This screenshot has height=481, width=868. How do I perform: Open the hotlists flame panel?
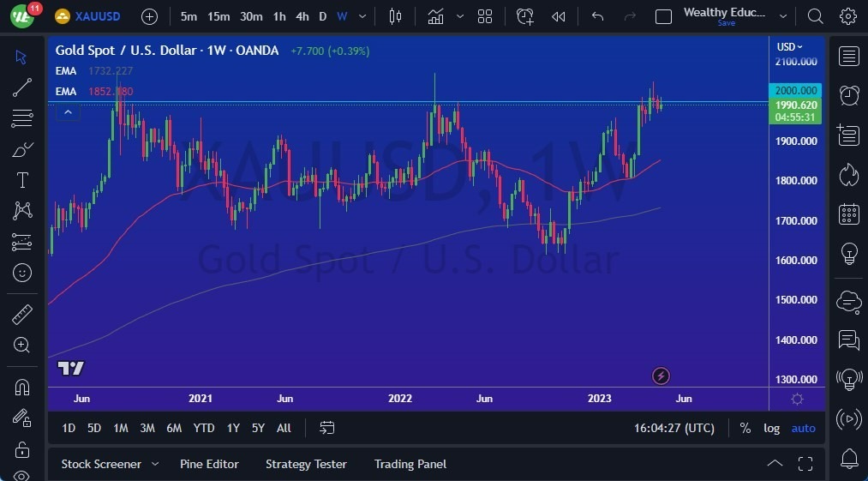pyautogui.click(x=848, y=175)
